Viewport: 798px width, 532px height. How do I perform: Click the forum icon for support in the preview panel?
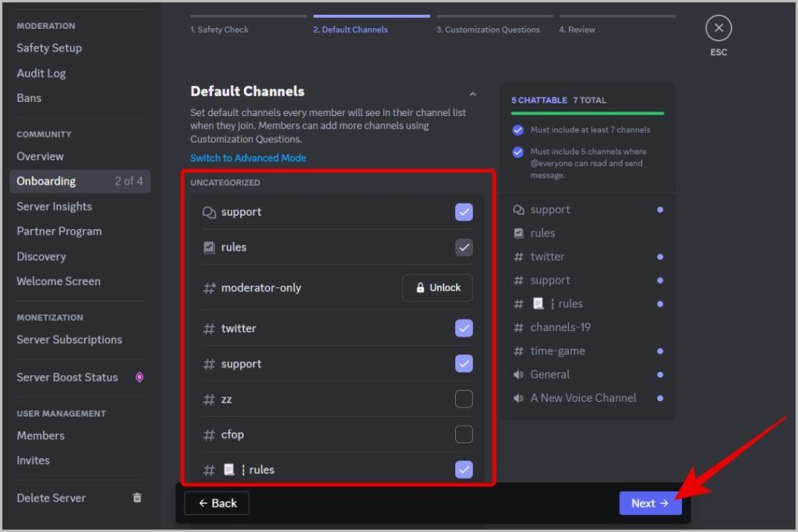(518, 210)
